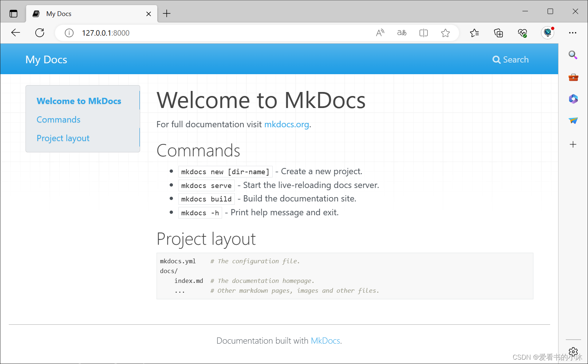Open the Microsoft 365 sidebar icon

573,99
